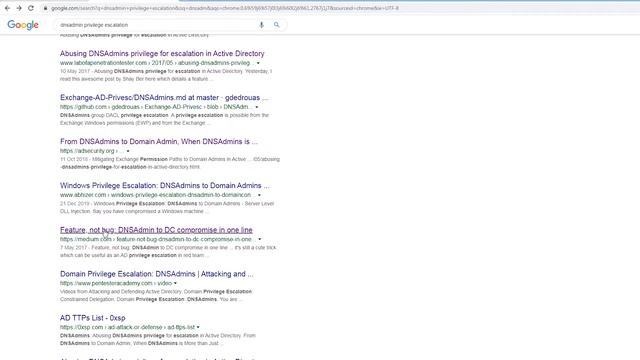Focus the browser address bar URL

[x=224, y=8]
